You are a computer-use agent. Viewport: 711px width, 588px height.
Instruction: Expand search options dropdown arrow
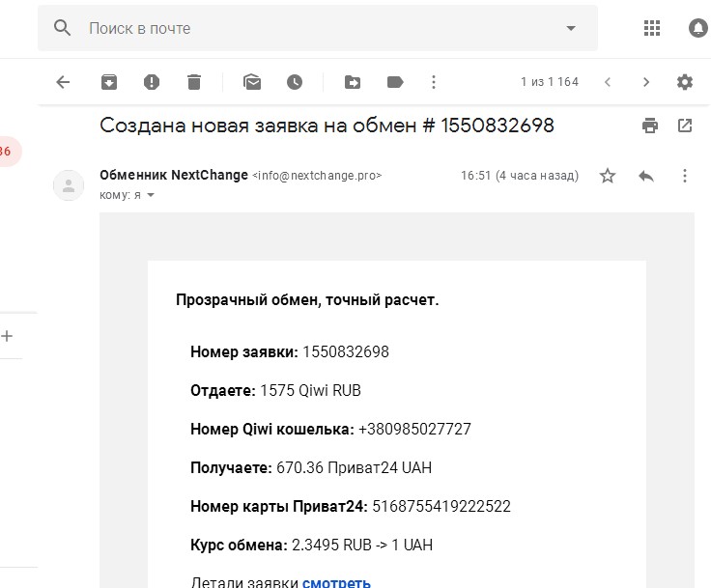pos(570,28)
